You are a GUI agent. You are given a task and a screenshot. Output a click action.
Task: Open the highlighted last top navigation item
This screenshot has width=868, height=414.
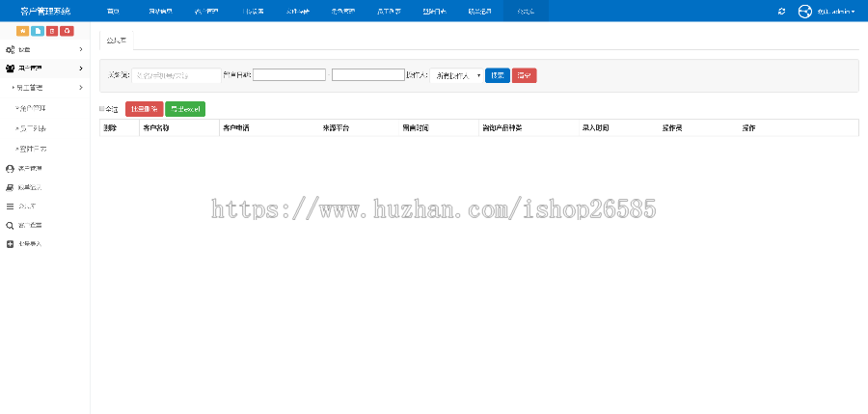point(526,11)
